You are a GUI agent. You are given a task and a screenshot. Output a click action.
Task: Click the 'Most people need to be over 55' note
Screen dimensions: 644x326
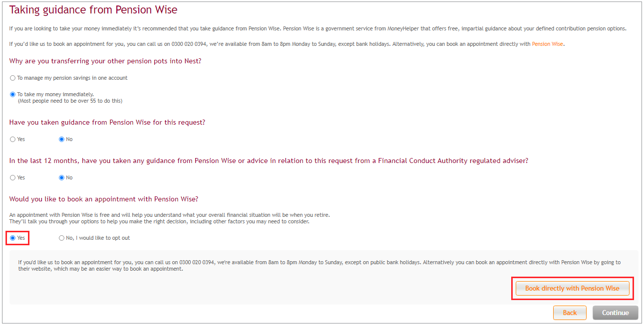coord(70,101)
